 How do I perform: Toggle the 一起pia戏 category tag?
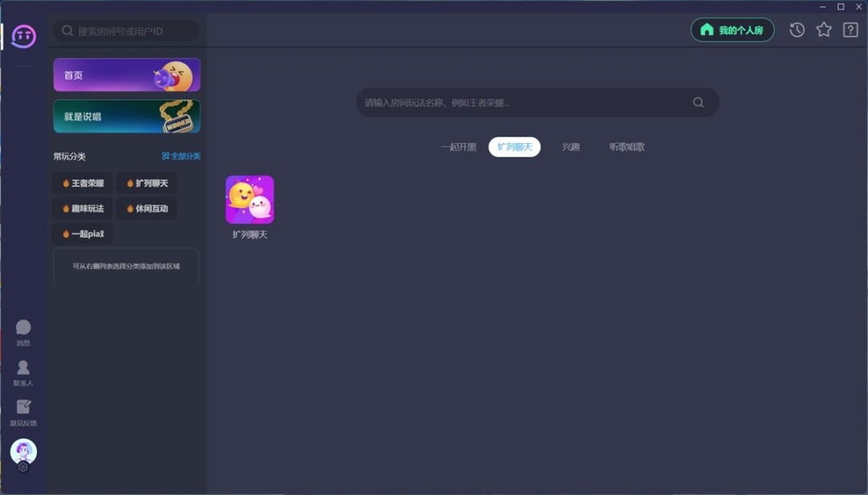83,233
